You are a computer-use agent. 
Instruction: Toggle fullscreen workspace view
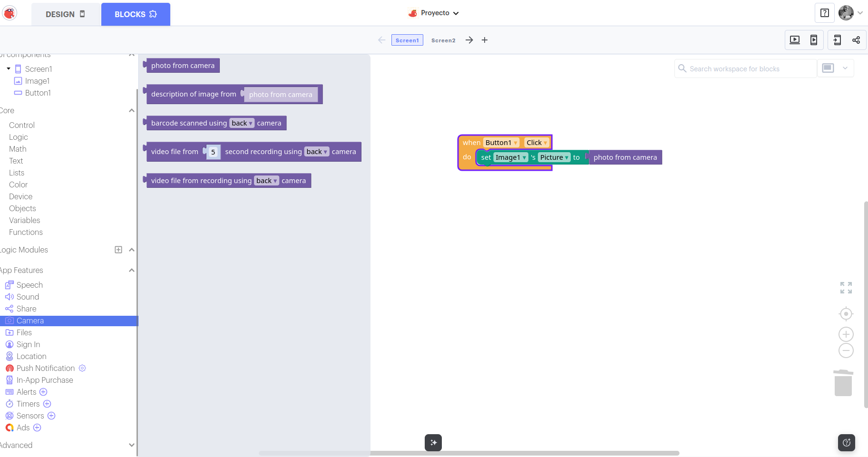(x=846, y=288)
